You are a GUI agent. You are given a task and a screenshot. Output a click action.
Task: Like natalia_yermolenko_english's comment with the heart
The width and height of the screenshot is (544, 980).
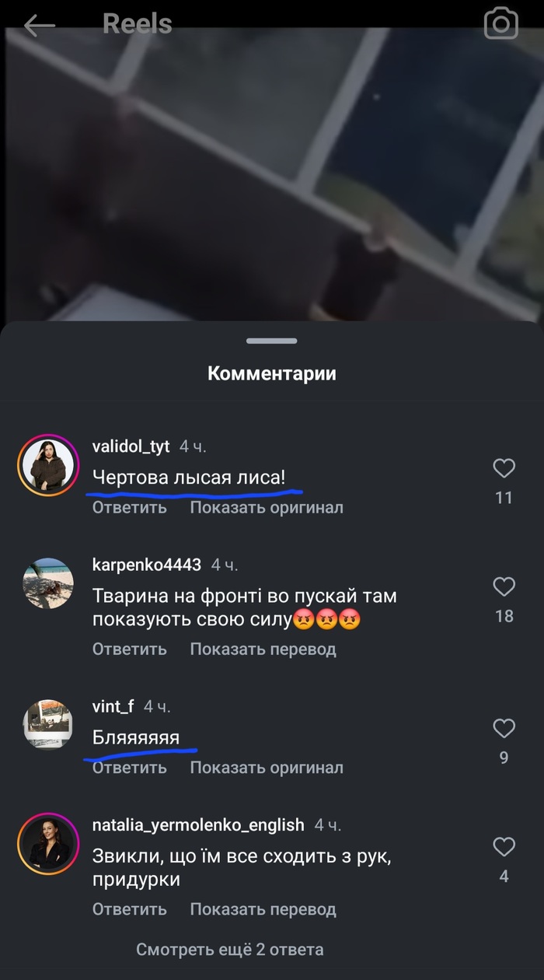[504, 846]
